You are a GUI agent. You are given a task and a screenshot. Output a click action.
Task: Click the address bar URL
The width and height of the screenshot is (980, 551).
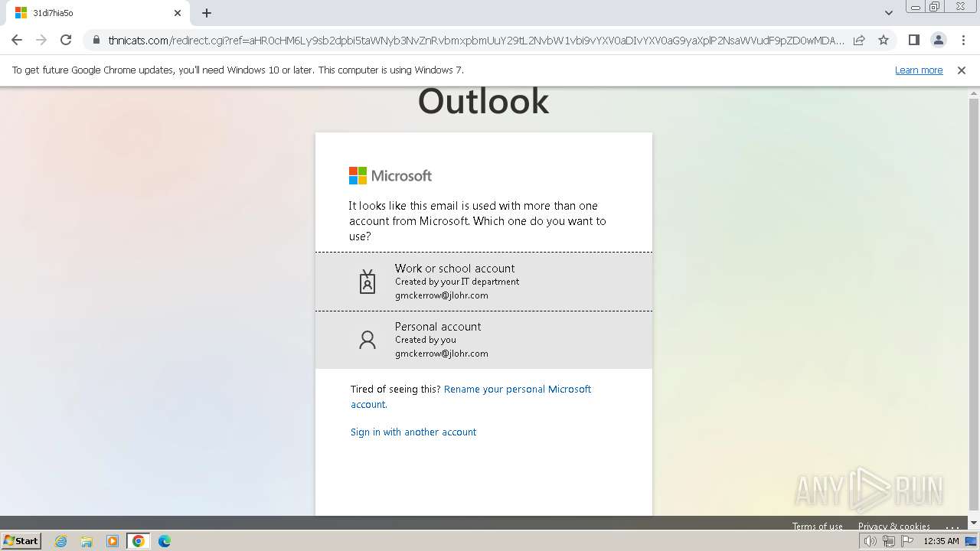[x=476, y=40]
